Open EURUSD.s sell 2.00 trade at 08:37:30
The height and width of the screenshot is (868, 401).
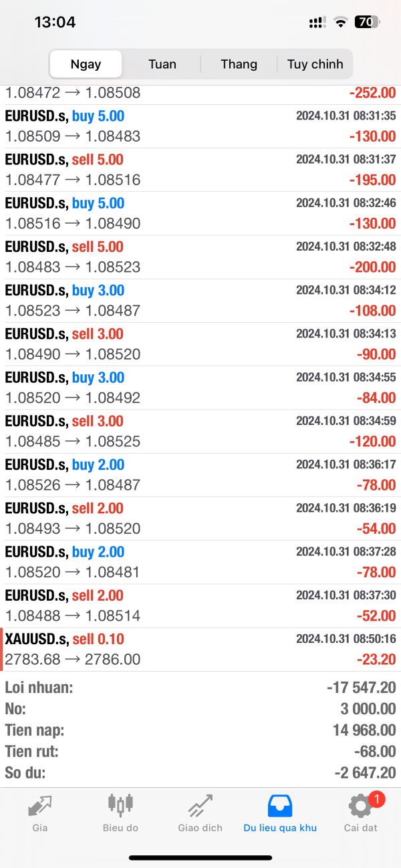[x=200, y=605]
